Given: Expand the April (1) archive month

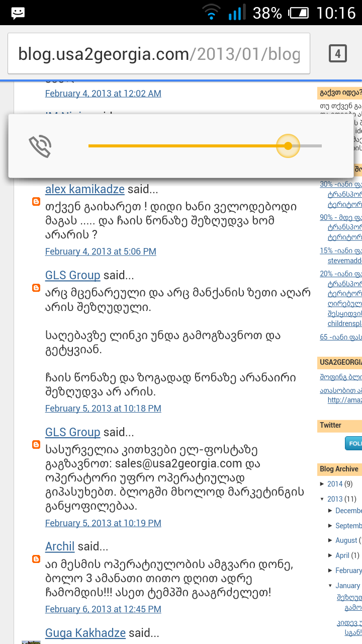Looking at the screenshot, I should tap(330, 555).
